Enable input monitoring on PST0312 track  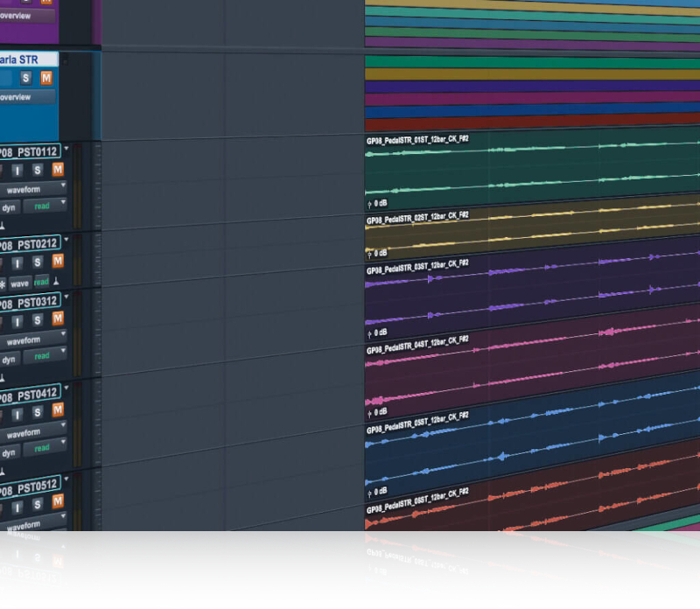tap(17, 321)
